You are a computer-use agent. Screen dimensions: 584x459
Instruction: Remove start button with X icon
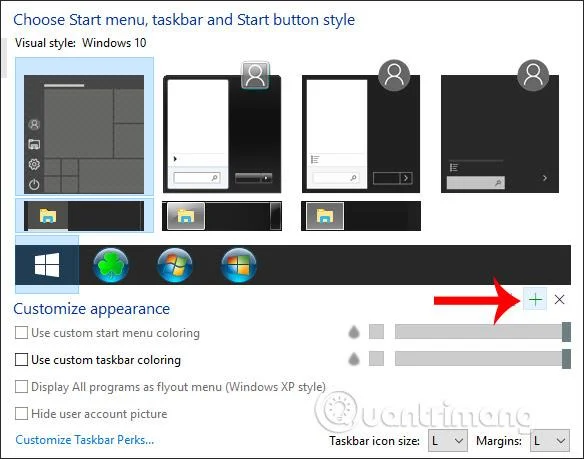(559, 299)
